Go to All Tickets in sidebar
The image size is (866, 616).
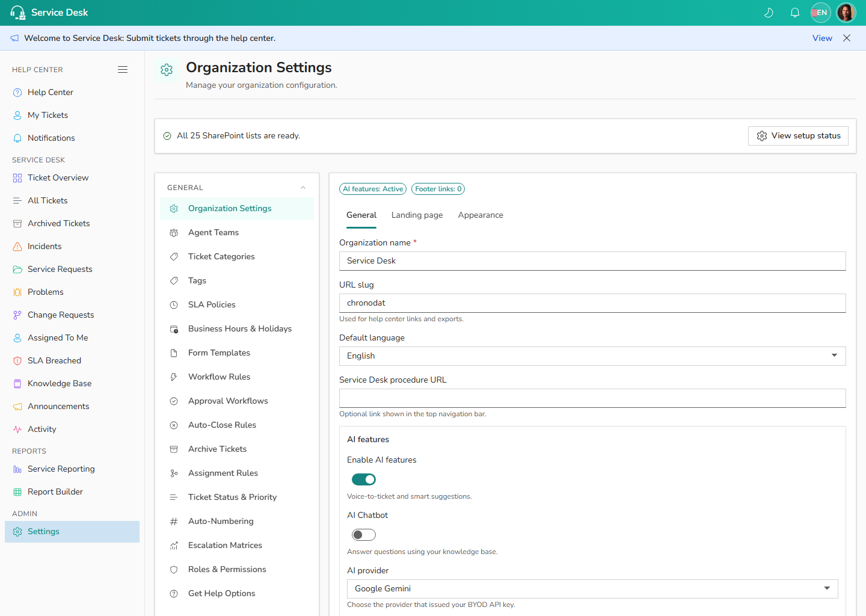[x=72, y=201]
